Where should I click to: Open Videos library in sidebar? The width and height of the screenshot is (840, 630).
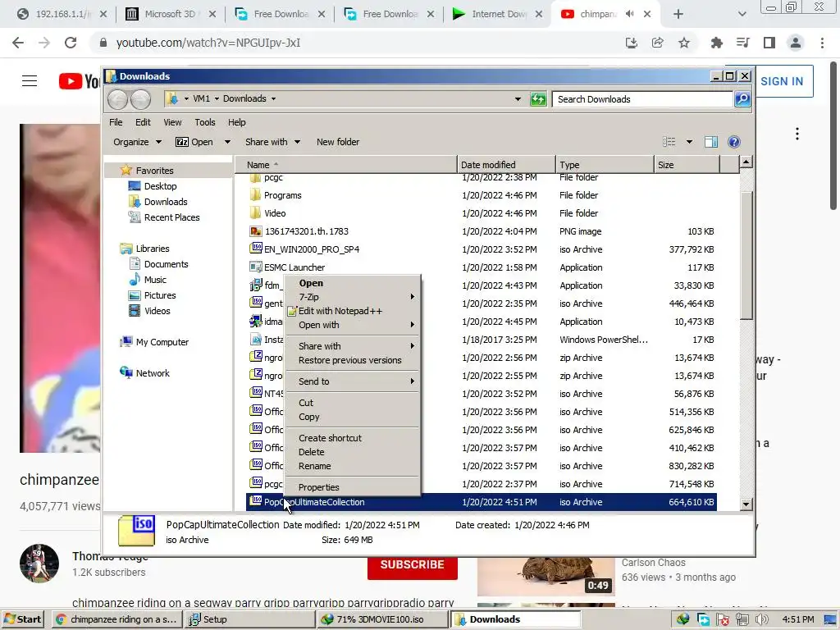[x=149, y=311]
